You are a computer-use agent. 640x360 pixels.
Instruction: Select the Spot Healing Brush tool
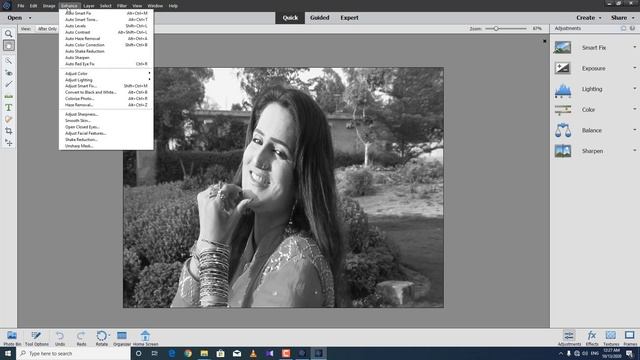point(9,120)
